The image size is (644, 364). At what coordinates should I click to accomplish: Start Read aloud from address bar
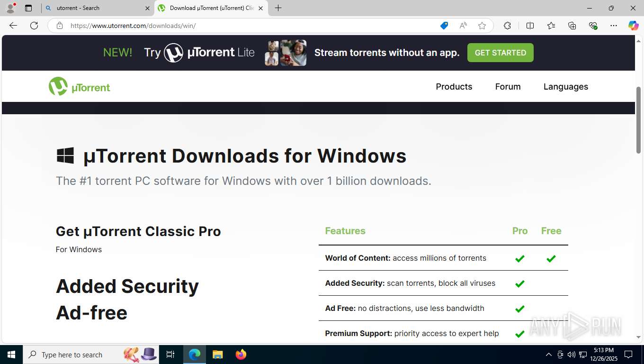pyautogui.click(x=463, y=26)
